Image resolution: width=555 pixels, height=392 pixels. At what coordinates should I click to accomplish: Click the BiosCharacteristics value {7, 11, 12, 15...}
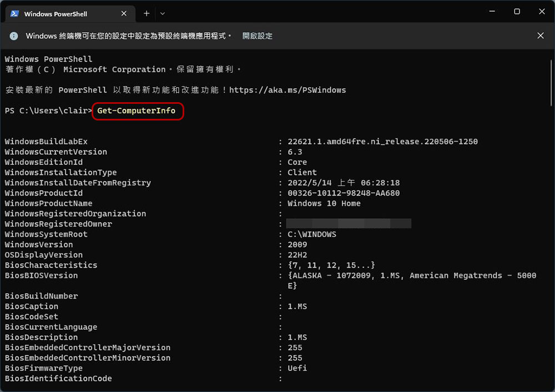(331, 265)
